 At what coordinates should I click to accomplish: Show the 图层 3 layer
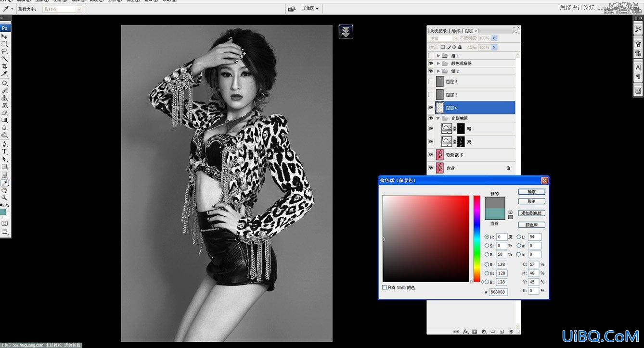[431, 95]
